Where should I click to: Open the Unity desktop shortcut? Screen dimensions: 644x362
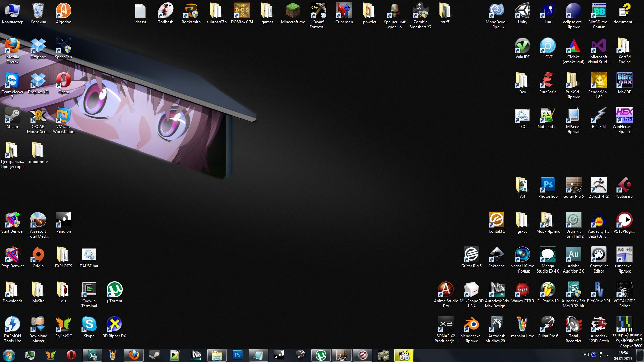[x=522, y=12]
